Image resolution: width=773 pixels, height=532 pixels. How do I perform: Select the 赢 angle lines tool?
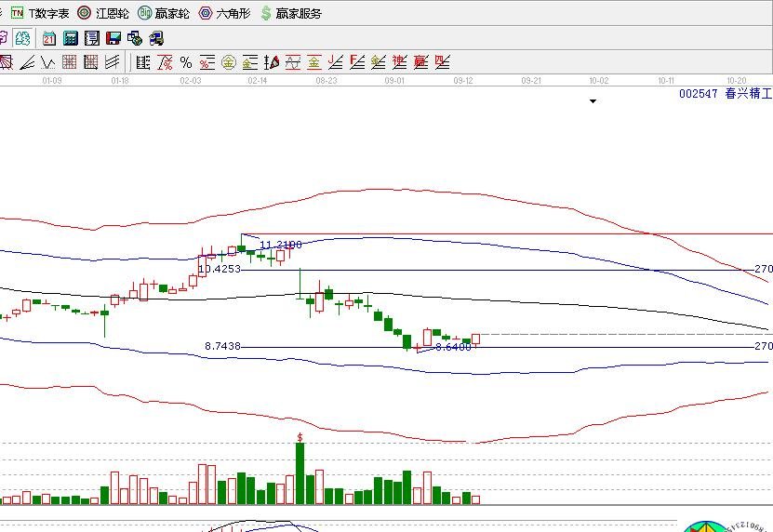click(x=420, y=62)
